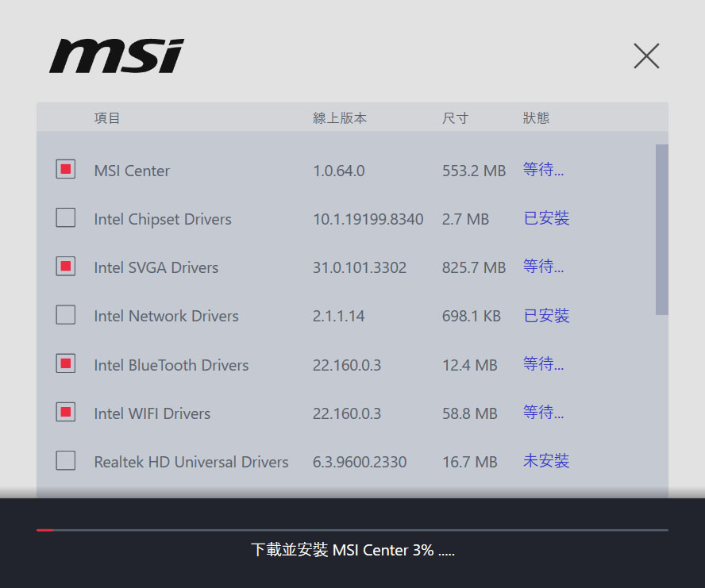Click the 項目 column header
The width and height of the screenshot is (705, 588).
(107, 118)
